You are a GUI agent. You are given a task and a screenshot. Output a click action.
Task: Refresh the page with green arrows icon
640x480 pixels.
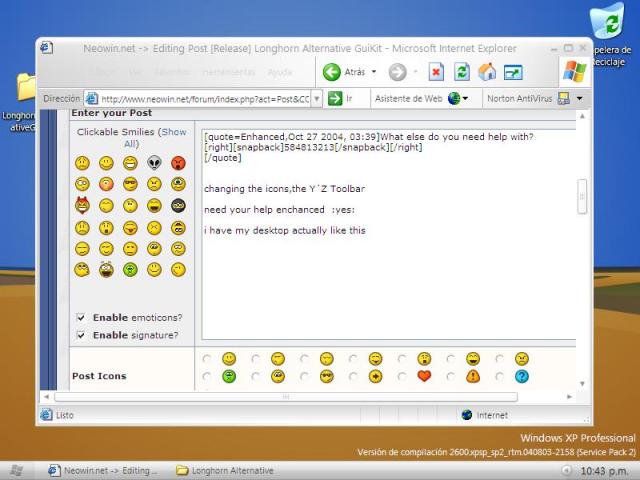462,72
